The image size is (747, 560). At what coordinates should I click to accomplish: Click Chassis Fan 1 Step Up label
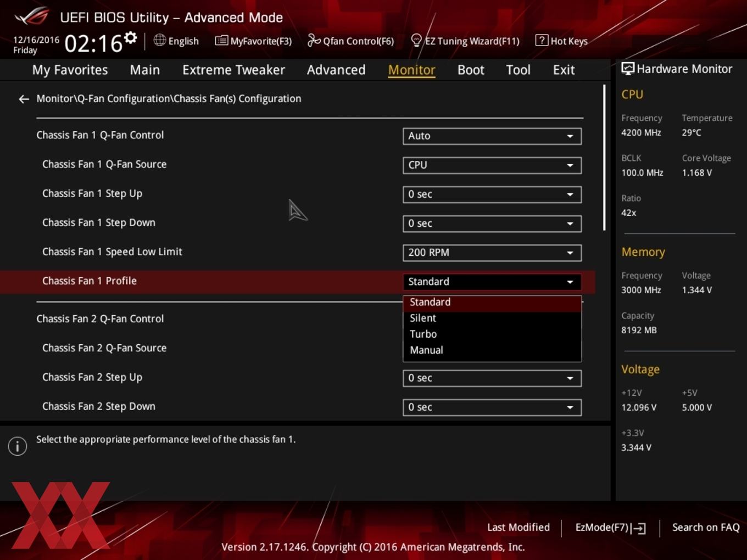click(x=92, y=194)
